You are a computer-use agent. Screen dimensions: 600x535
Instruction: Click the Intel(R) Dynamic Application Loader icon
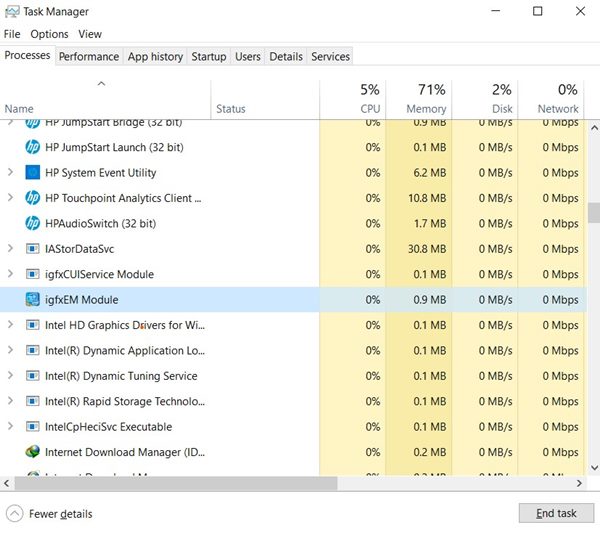point(33,351)
